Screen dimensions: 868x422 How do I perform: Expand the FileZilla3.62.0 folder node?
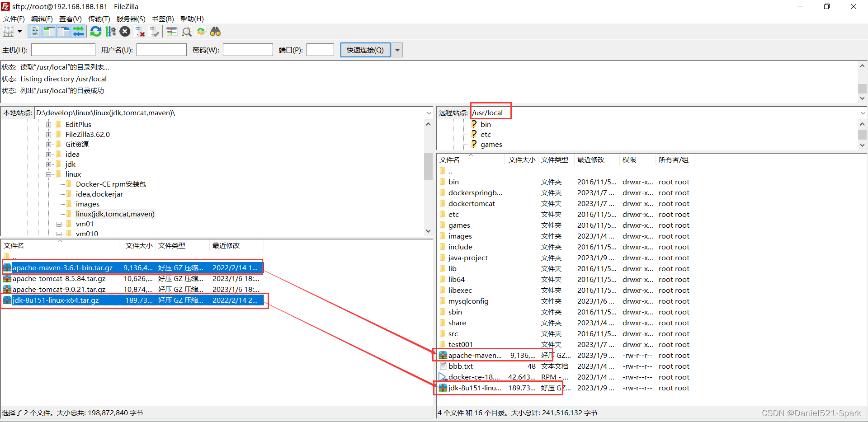click(49, 135)
